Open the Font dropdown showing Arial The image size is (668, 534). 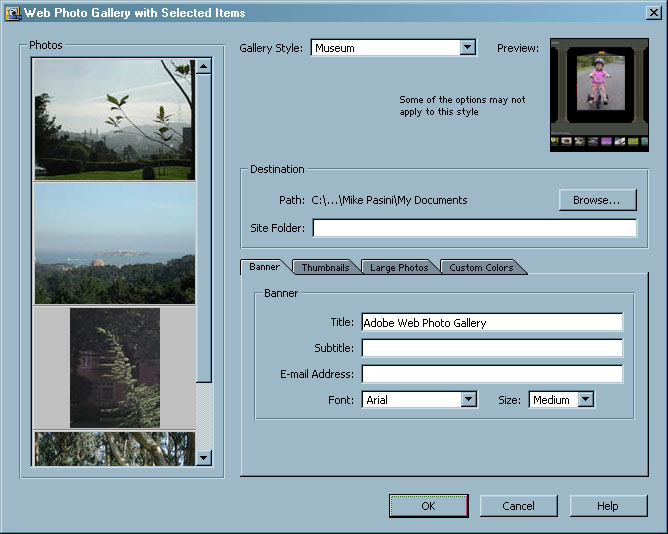click(x=468, y=400)
